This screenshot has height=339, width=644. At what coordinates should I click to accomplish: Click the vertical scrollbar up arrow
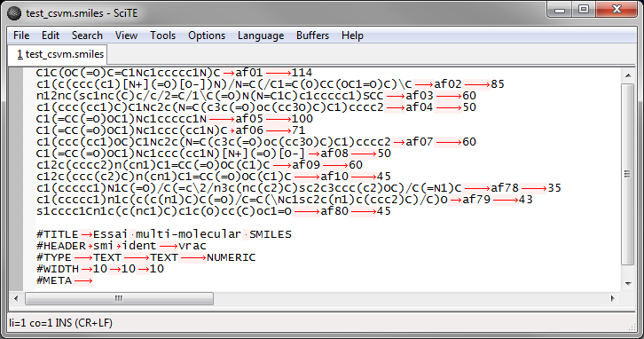tap(627, 75)
